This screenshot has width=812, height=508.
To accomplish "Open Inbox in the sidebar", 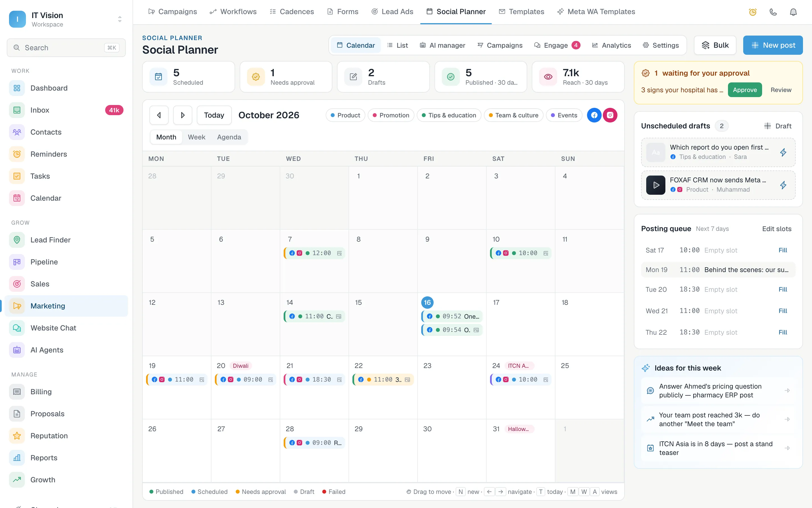I will (x=67, y=110).
